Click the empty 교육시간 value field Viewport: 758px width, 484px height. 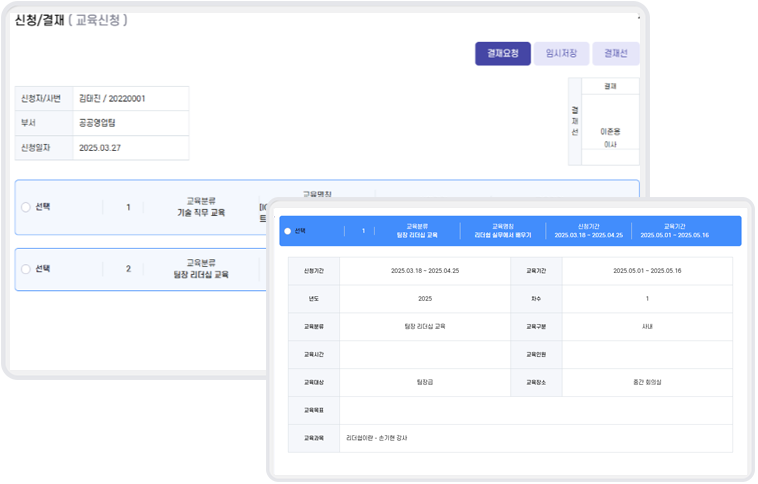coord(425,355)
